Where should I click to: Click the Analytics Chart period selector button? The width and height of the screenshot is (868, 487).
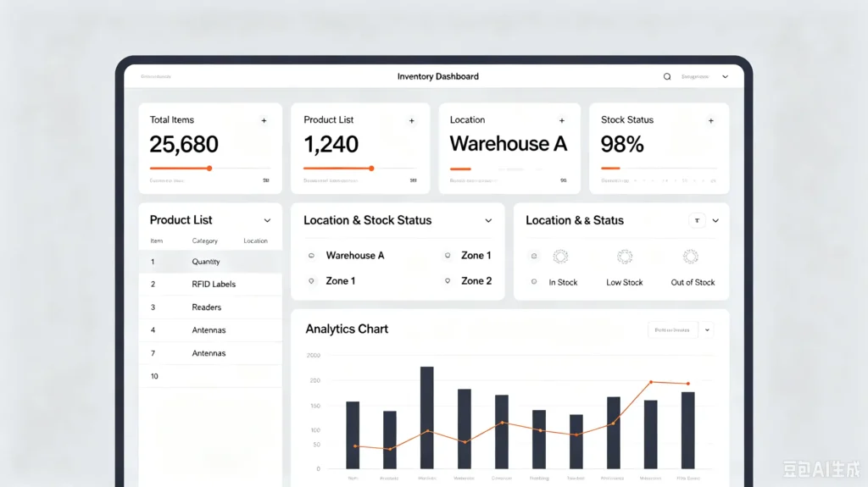pyautogui.click(x=672, y=329)
